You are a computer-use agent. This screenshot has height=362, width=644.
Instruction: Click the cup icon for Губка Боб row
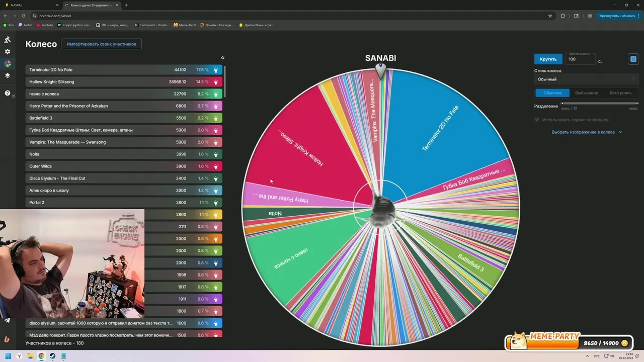tap(216, 130)
